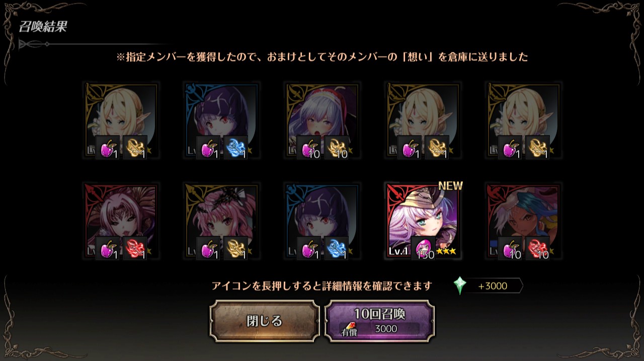644x361 pixels.
Task: Tap blue wing item on bottom hooded character
Action: [336, 248]
